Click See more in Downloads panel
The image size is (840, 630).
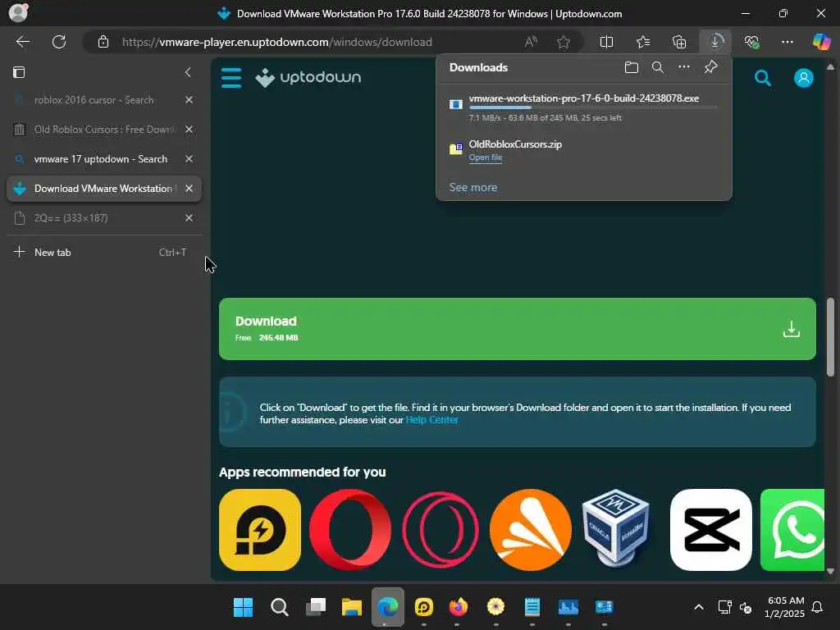(x=473, y=188)
